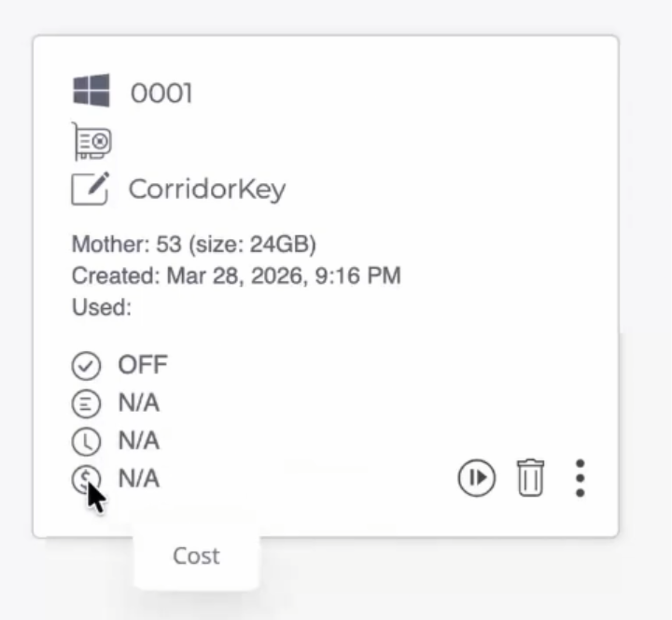Click the Mother: 53 size text

tap(194, 245)
